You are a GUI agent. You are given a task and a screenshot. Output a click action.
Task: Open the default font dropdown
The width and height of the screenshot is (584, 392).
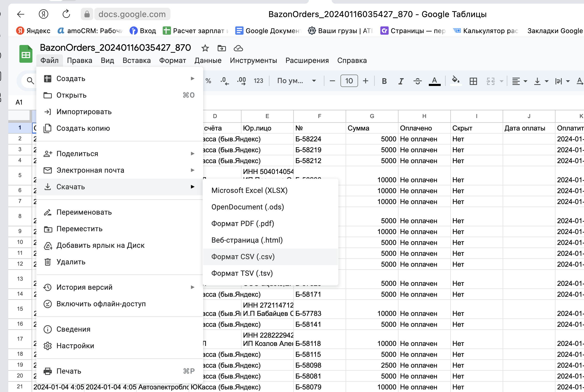[x=296, y=81]
